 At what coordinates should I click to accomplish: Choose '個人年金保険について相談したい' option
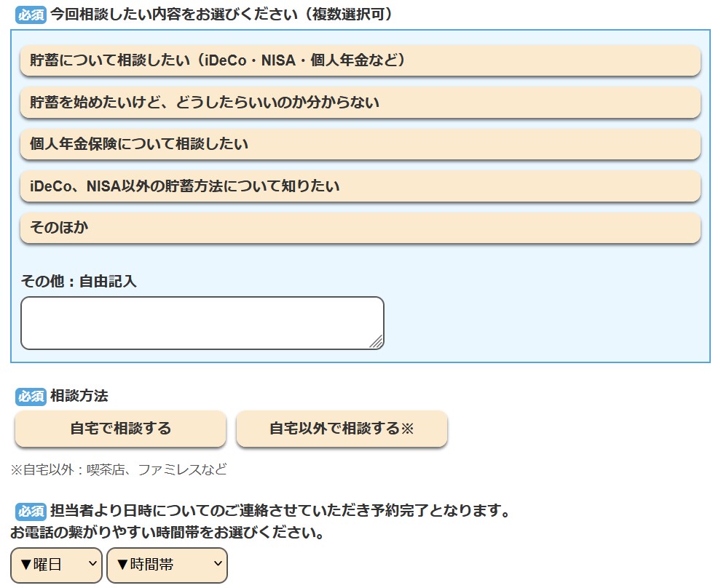coord(360,144)
